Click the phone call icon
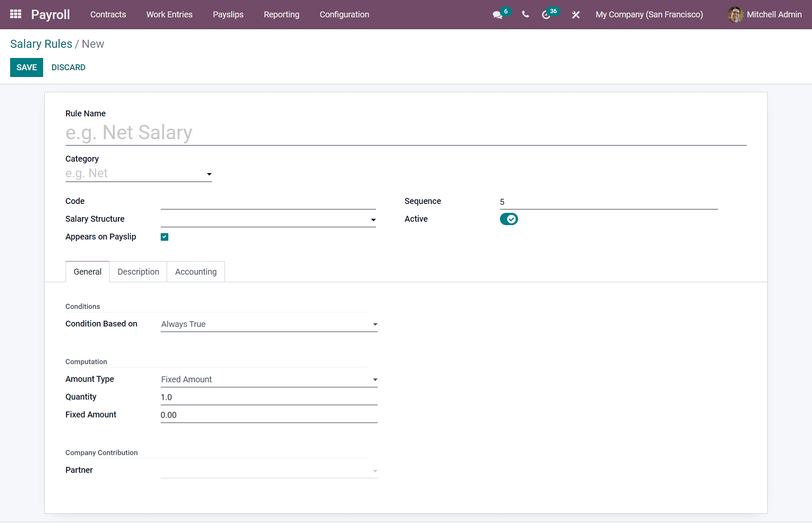 click(x=524, y=14)
